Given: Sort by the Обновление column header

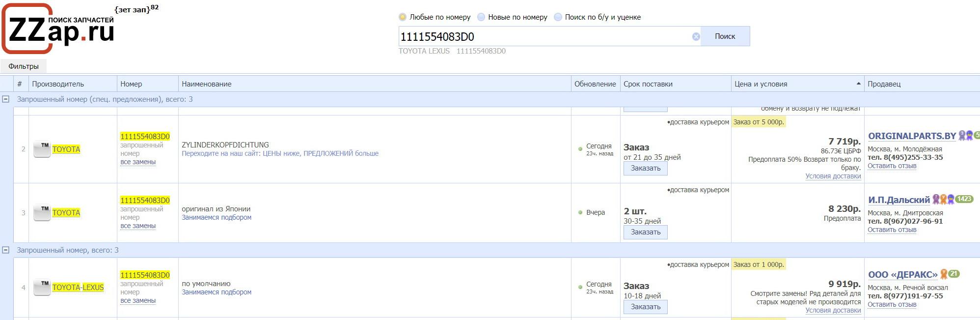Looking at the screenshot, I should [595, 84].
